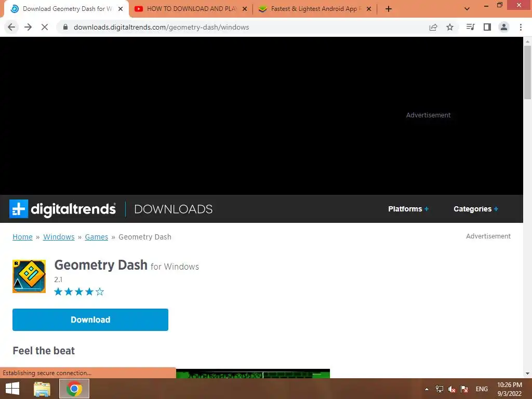Click the muted volume tray icon

(x=451, y=389)
